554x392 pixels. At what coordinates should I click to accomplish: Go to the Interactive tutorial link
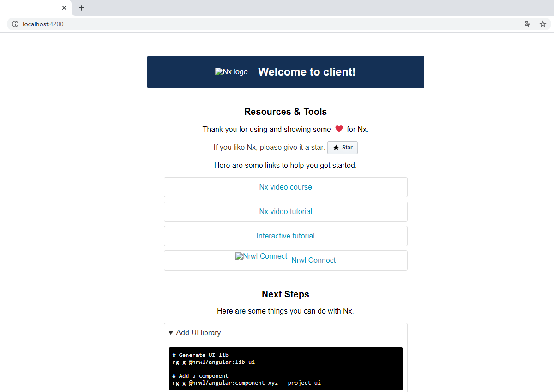pyautogui.click(x=285, y=236)
